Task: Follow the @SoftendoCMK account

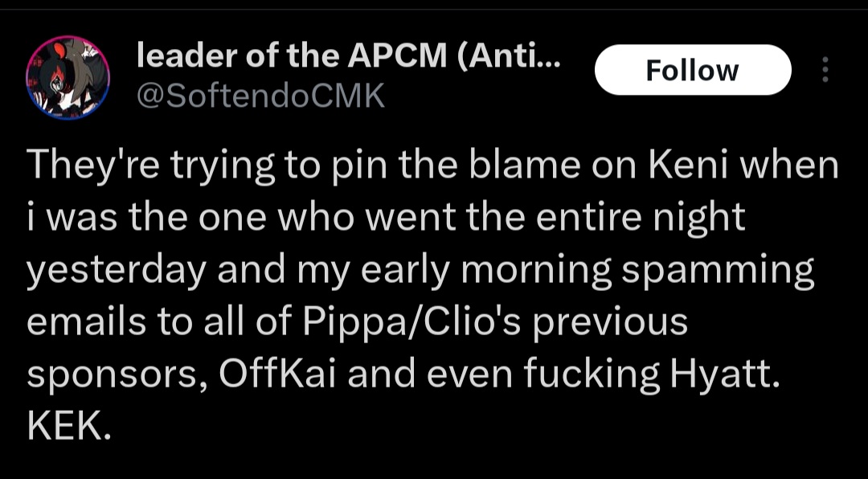Action: pos(693,70)
